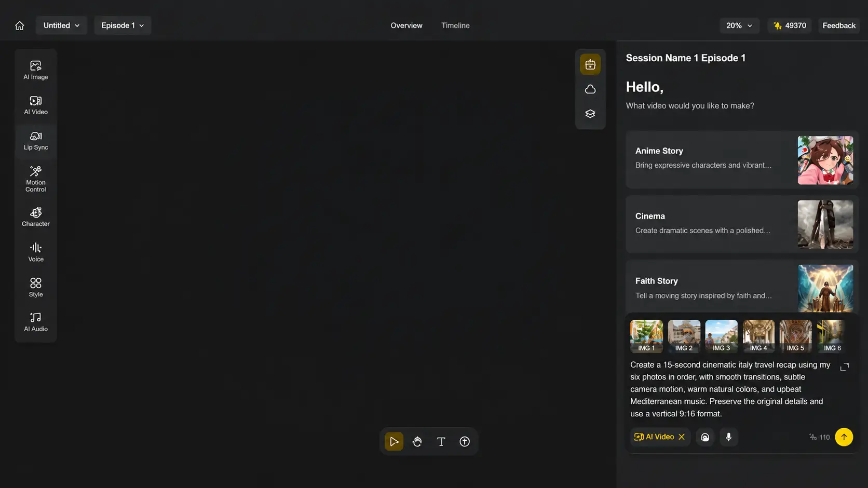Image resolution: width=868 pixels, height=488 pixels.
Task: Open the Untitled project dropdown
Action: tap(61, 25)
